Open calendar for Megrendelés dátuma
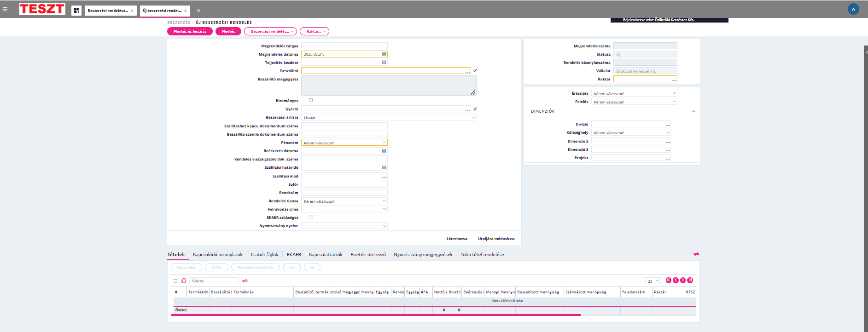This screenshot has height=332, width=868. pos(384,54)
